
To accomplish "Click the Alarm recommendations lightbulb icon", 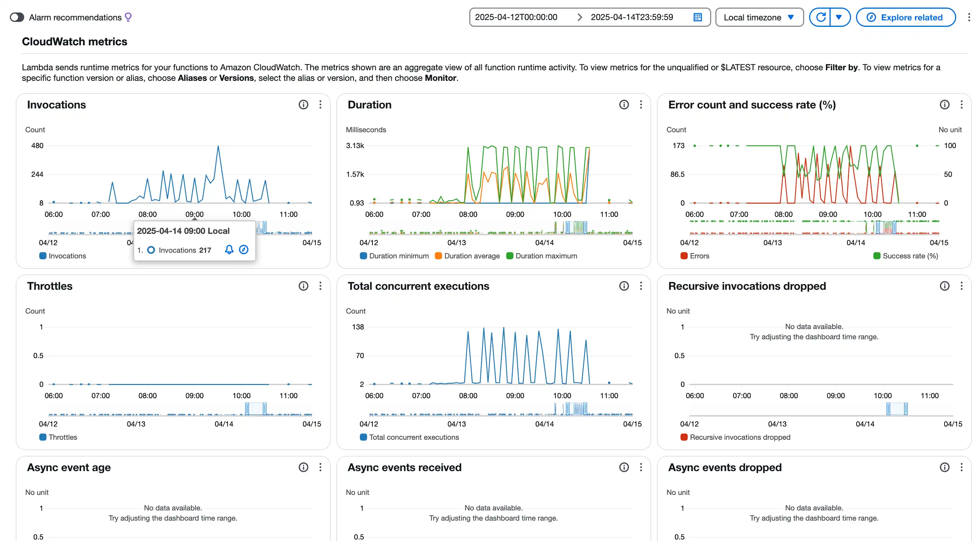I will (x=128, y=17).
